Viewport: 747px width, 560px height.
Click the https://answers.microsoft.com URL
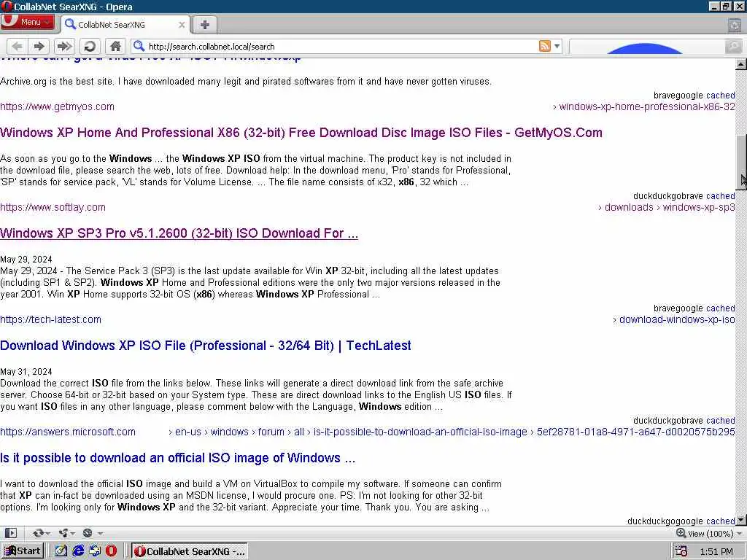tap(68, 432)
